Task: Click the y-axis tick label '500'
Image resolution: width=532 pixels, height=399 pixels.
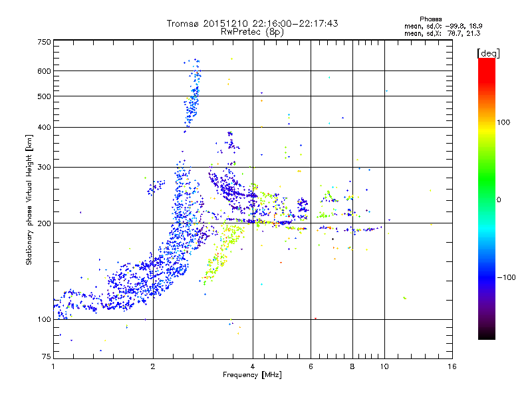Action: (x=45, y=96)
